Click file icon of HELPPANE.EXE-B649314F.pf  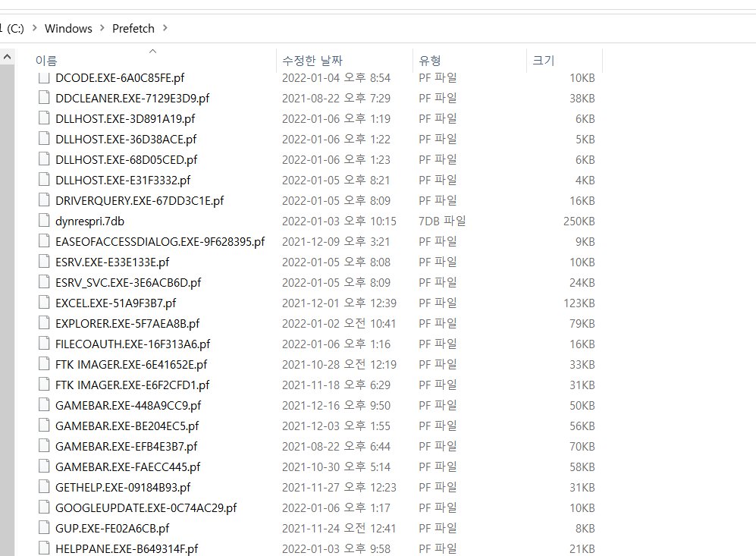click(x=44, y=548)
